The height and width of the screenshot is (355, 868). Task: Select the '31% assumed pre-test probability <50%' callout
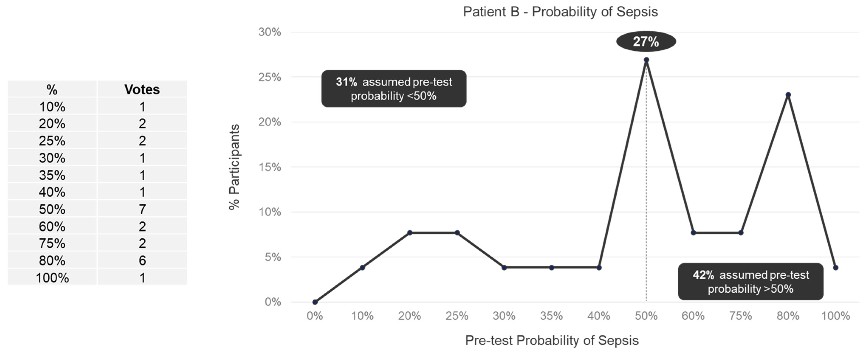[394, 88]
